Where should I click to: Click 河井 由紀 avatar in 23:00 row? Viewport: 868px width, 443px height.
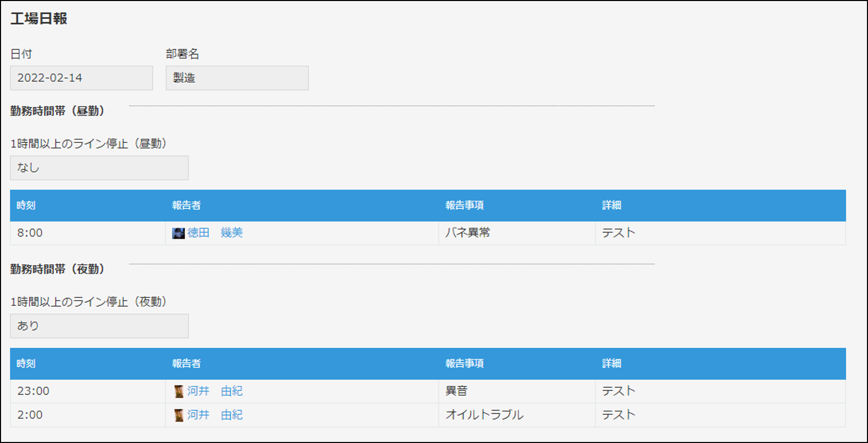pos(179,392)
